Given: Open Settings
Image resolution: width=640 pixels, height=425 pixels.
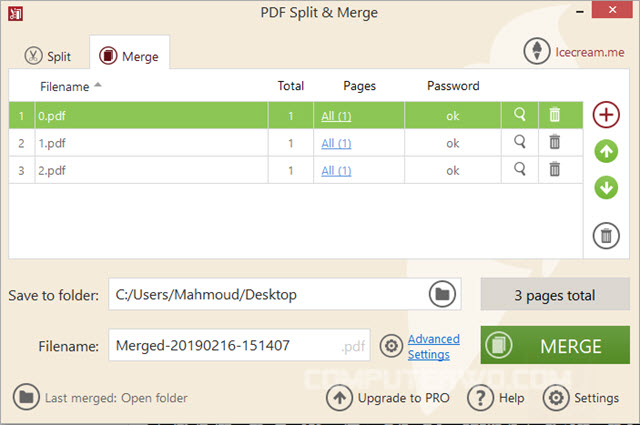Looking at the screenshot, I should (596, 398).
